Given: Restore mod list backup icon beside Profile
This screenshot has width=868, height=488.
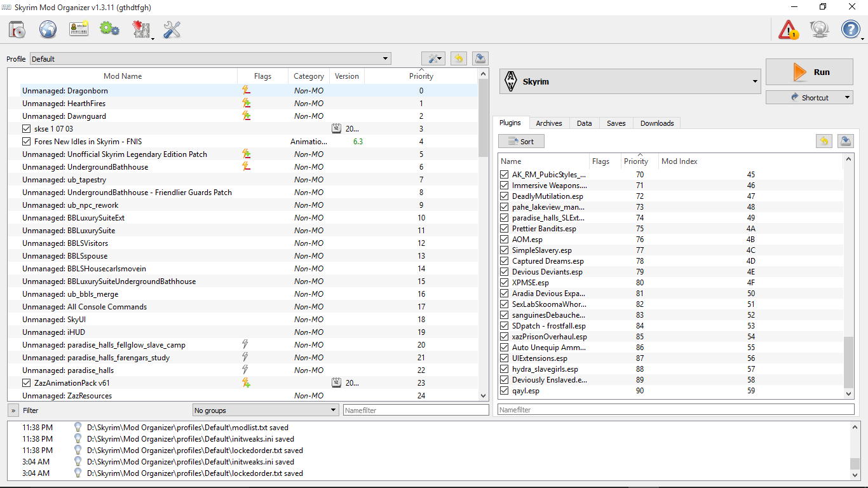Looking at the screenshot, I should point(458,58).
